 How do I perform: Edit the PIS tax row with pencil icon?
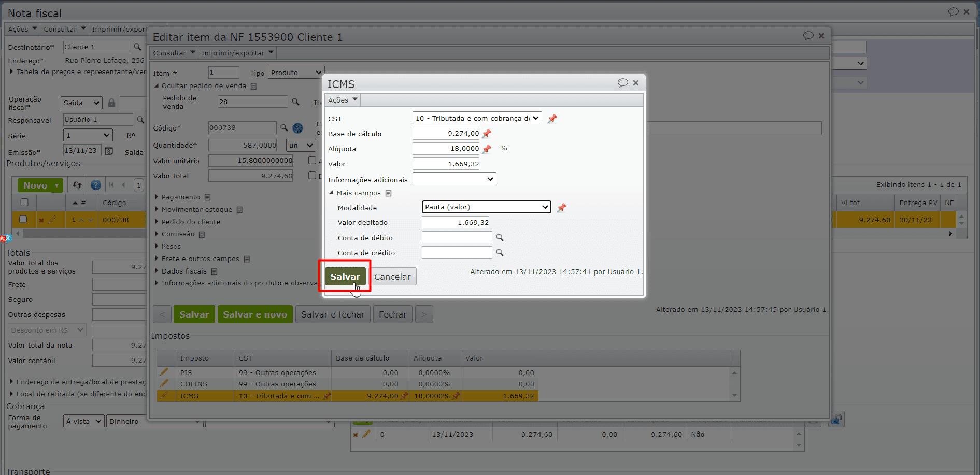[x=164, y=372]
